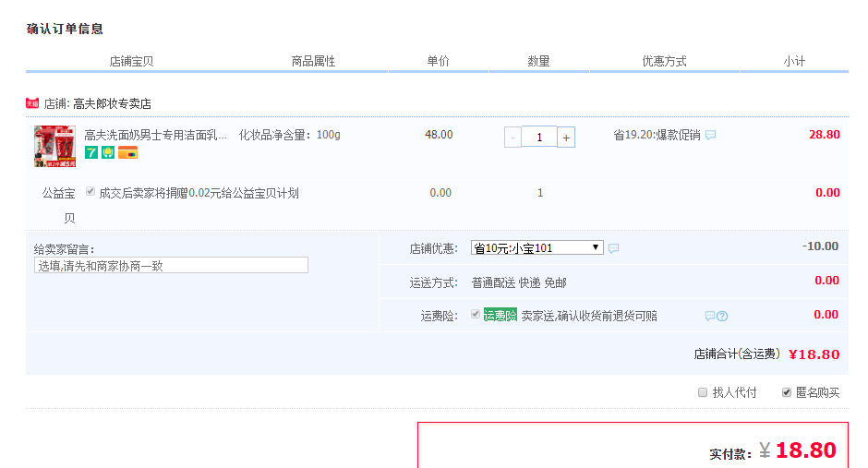Click the shop total ¥18.80
The image size is (868, 468).
click(x=814, y=354)
